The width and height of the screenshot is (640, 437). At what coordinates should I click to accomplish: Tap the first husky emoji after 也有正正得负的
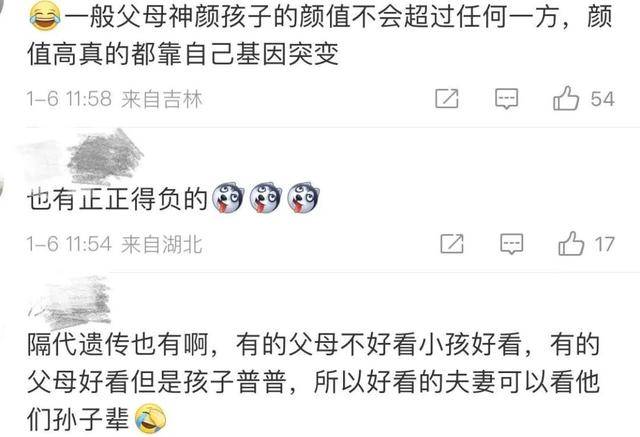pos(229,199)
